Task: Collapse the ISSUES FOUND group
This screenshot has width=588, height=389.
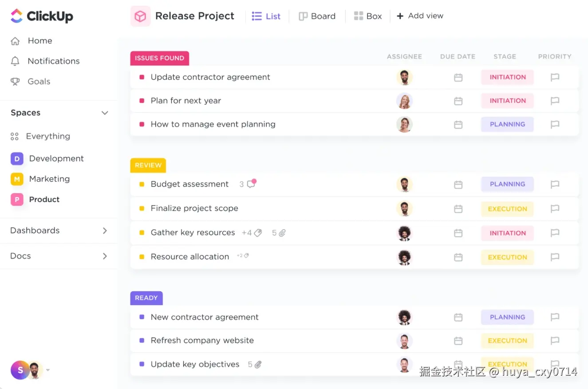Action: [x=160, y=58]
